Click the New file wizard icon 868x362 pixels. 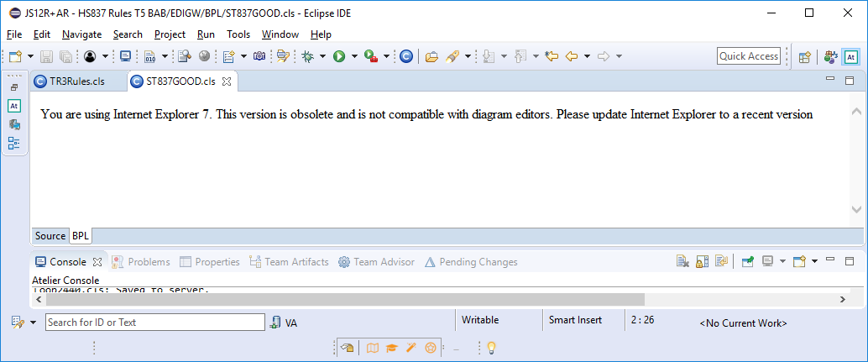15,56
